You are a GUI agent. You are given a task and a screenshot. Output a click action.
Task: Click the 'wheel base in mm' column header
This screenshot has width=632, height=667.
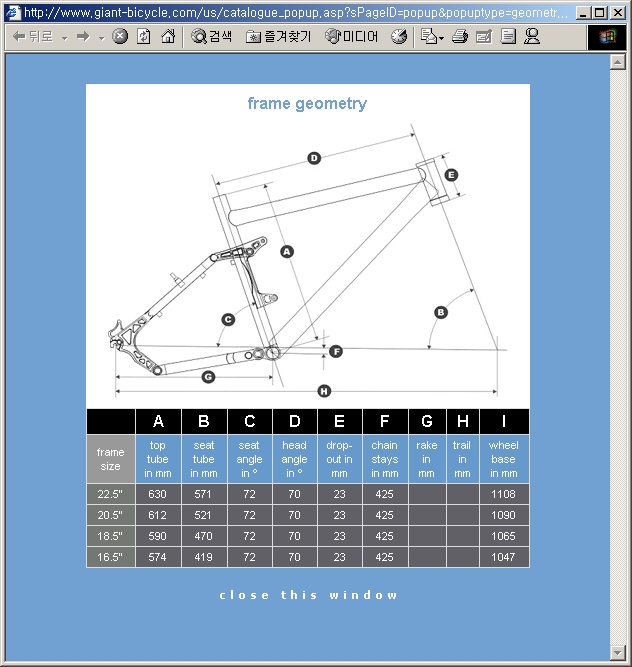point(504,459)
